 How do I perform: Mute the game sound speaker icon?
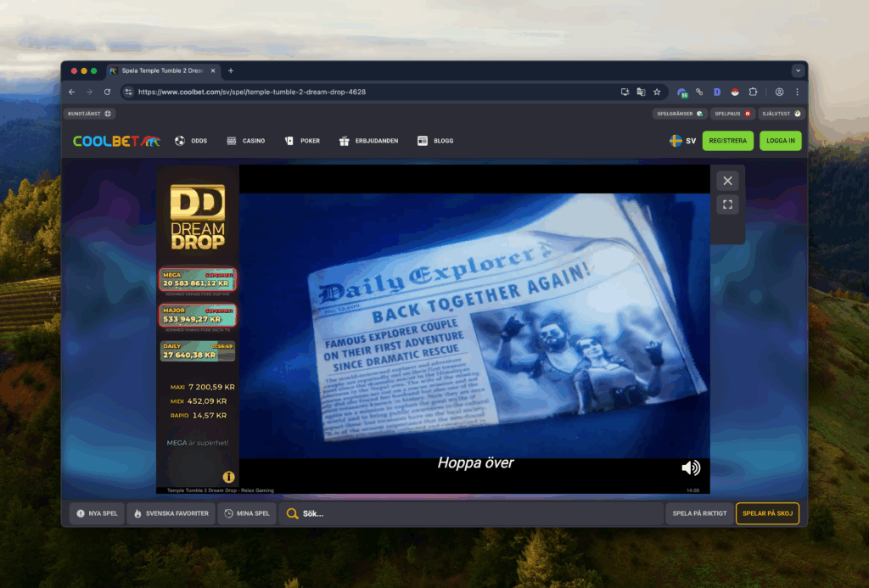[691, 468]
